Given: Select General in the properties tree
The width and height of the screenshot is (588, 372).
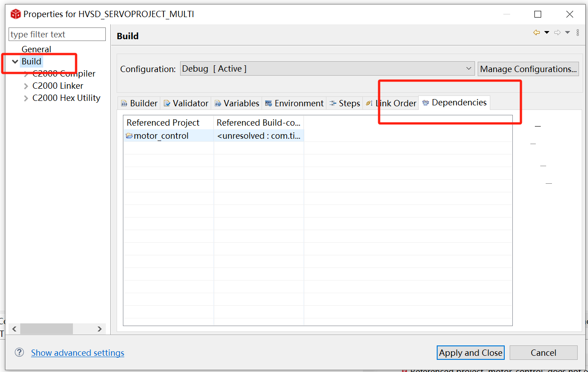Looking at the screenshot, I should point(36,49).
